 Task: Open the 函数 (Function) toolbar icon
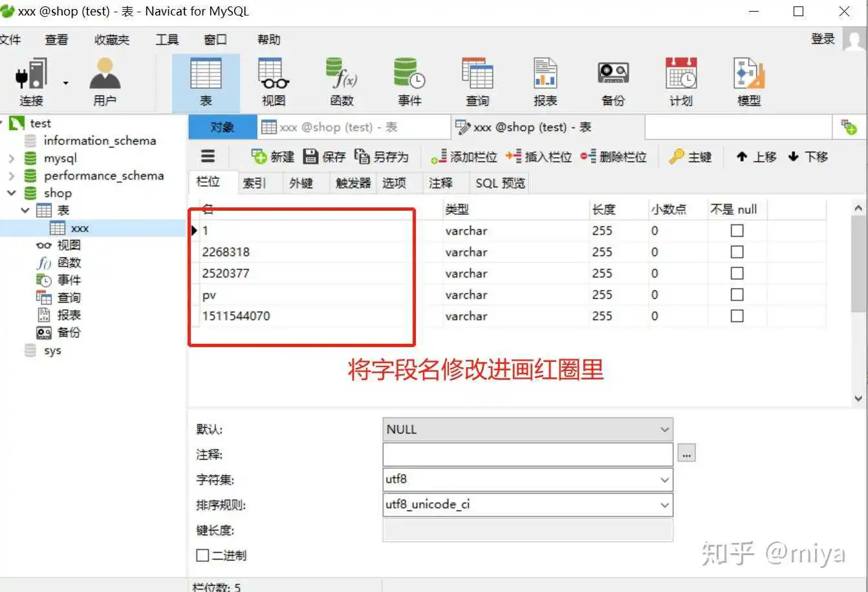tap(342, 81)
